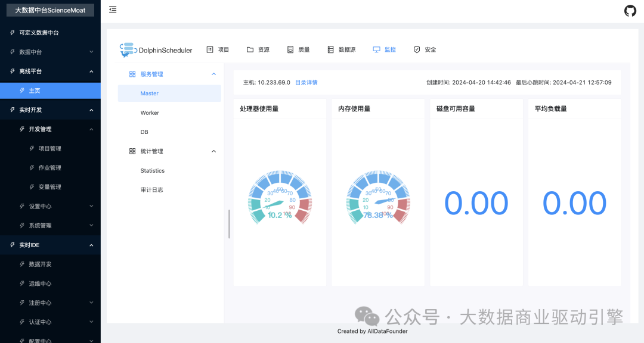Click the 质量 quality icon
644x343 pixels.
coord(290,50)
